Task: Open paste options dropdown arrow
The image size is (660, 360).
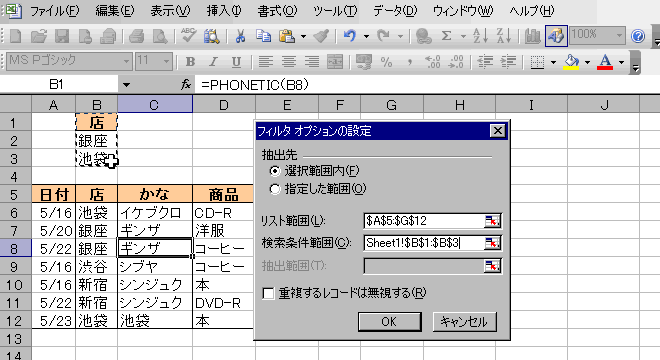Action: pos(303,37)
